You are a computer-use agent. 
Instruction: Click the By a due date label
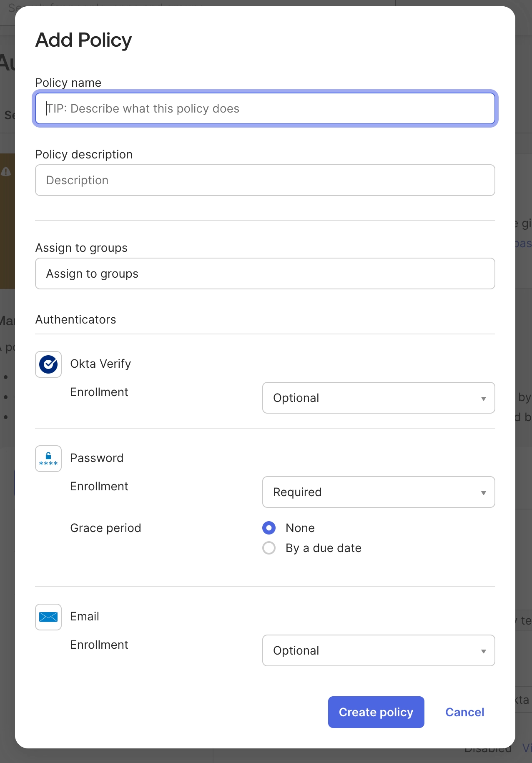coord(324,548)
